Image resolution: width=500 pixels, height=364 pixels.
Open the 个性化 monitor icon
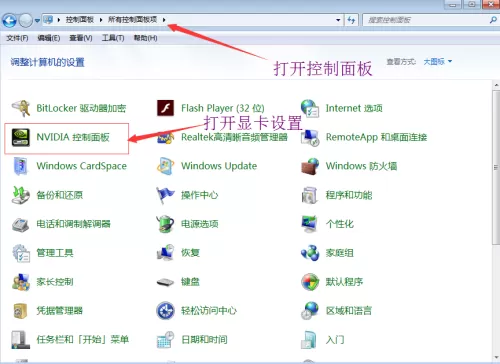pyautogui.click(x=310, y=224)
